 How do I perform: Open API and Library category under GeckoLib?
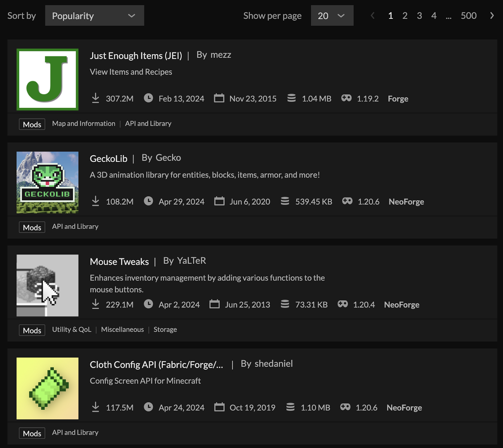click(x=75, y=226)
